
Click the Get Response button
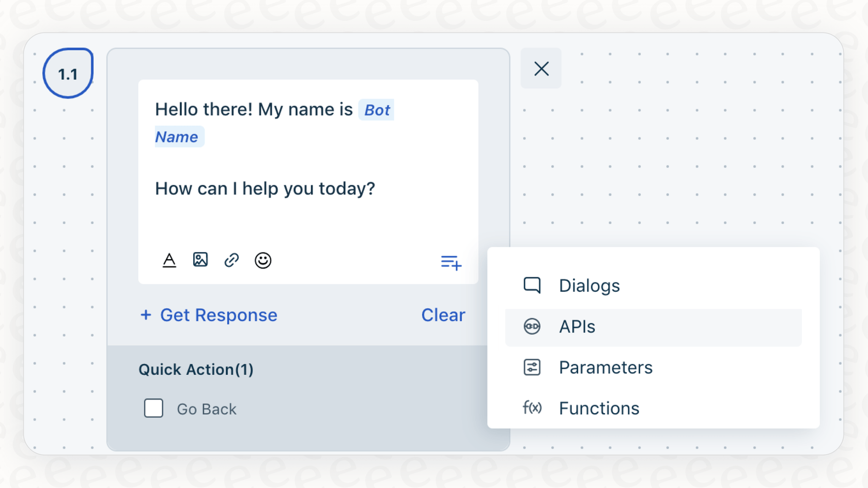coord(208,315)
